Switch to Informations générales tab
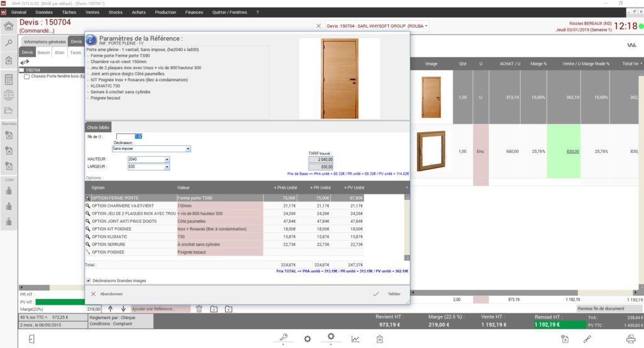Viewport: 644px width, 348px height. click(x=45, y=42)
